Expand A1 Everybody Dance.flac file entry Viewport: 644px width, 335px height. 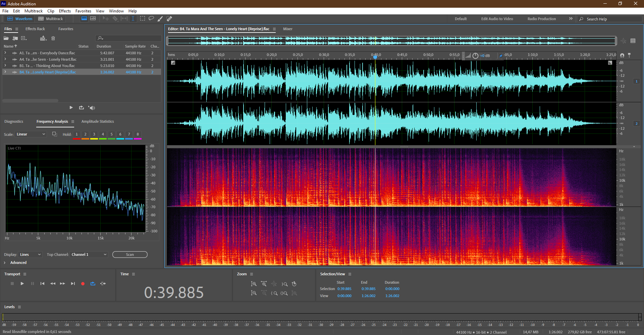tap(5, 53)
